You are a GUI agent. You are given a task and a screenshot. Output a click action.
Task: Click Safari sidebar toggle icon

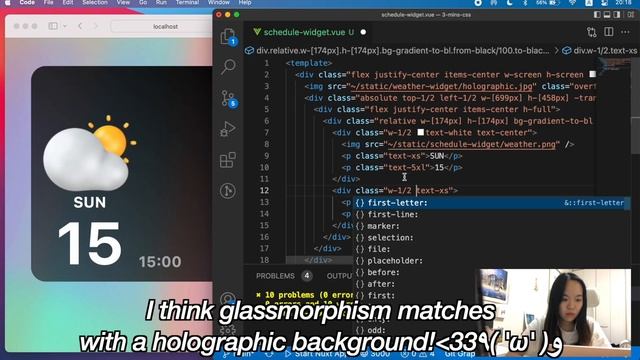tap(53, 26)
